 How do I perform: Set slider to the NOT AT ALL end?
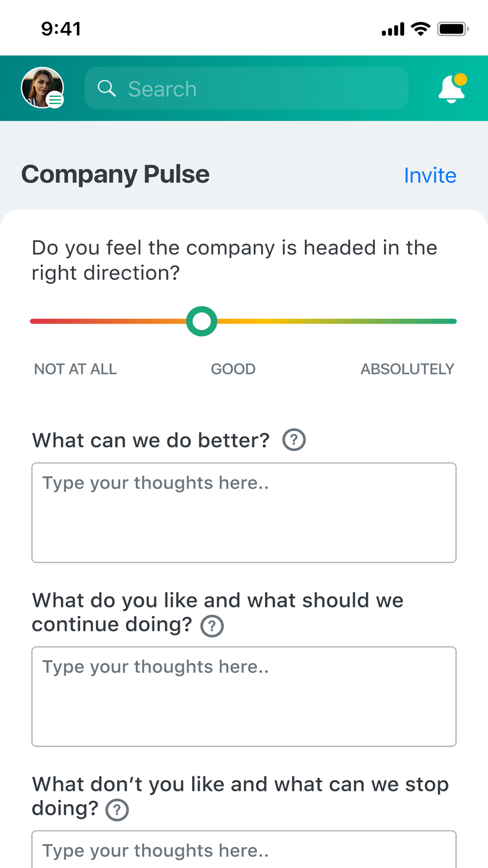coord(33,321)
